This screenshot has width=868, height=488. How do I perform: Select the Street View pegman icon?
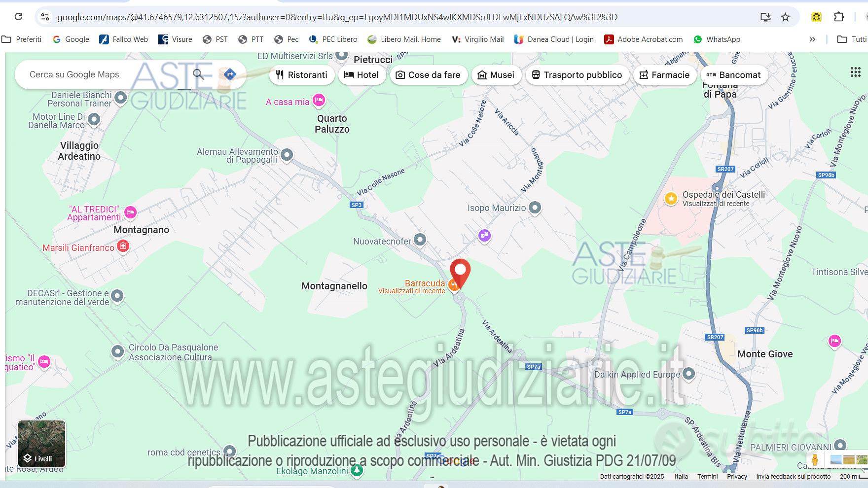[815, 460]
